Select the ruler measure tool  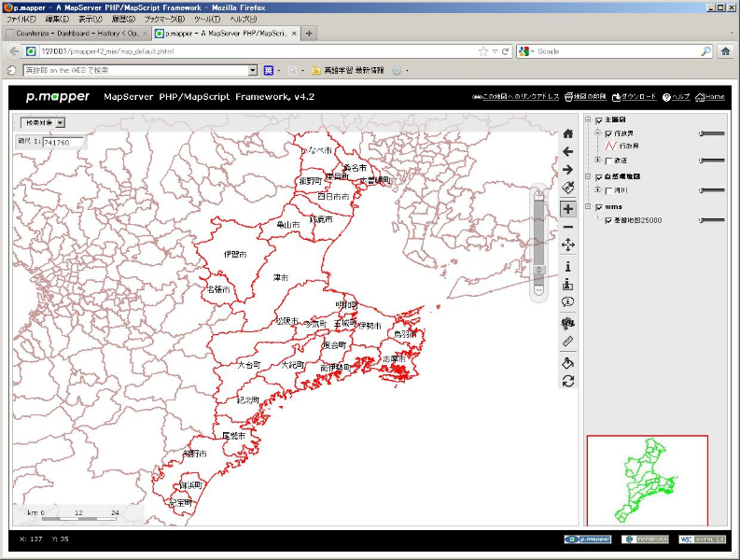pos(567,342)
